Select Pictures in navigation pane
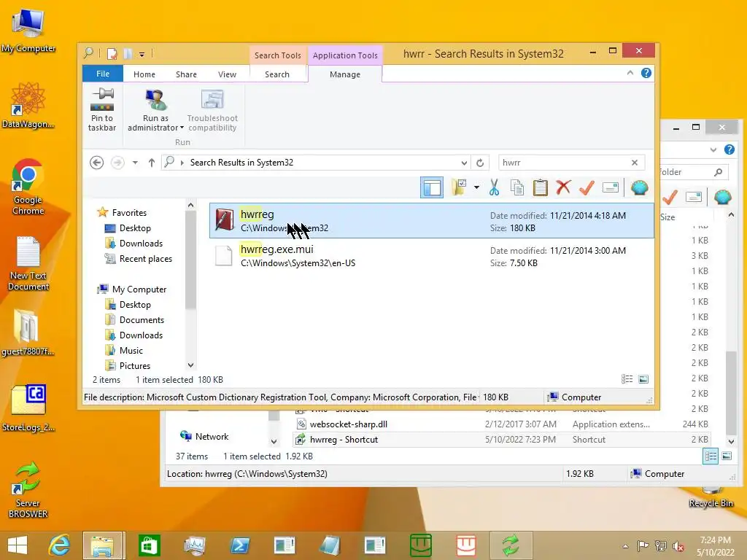Viewport: 747px width, 560px height. coord(135,365)
